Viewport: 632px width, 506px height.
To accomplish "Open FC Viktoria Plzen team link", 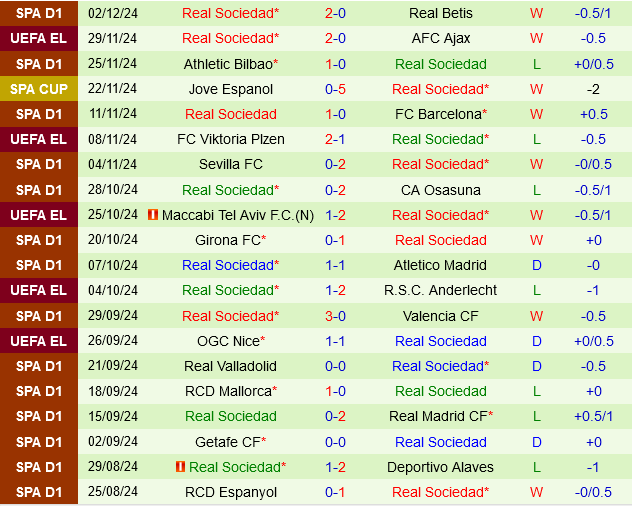I will click(230, 139).
